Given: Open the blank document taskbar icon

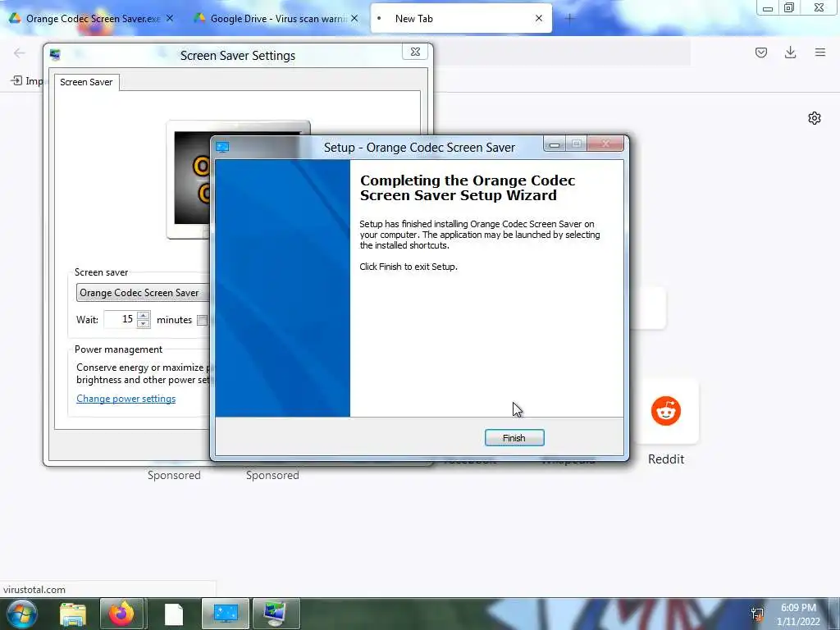Looking at the screenshot, I should pos(173,614).
